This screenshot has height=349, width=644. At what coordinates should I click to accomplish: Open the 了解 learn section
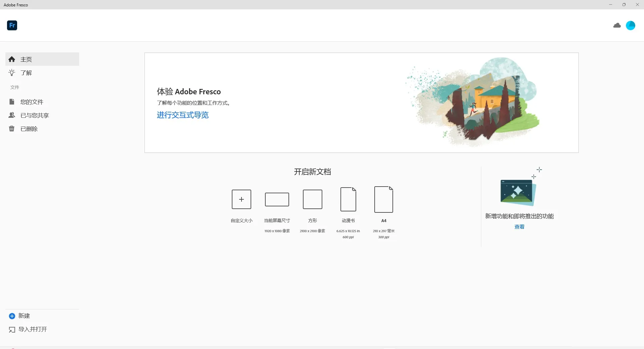26,73
